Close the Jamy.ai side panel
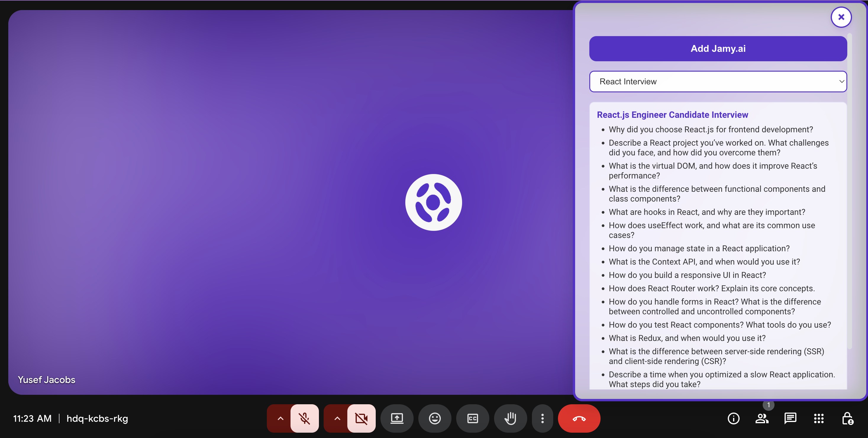868x438 pixels. 841,17
